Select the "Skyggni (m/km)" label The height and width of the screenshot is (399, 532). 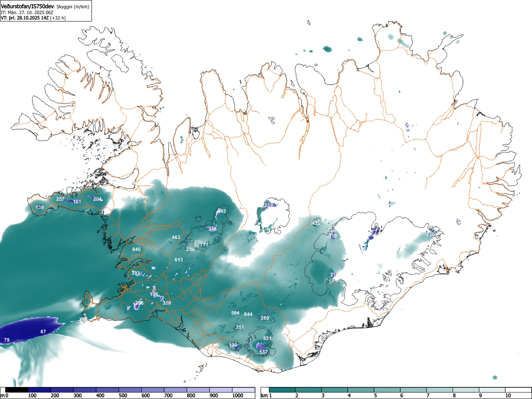coord(73,7)
